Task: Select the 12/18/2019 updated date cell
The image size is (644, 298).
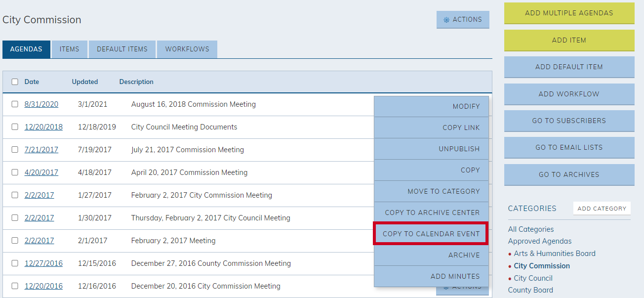Action: pyautogui.click(x=97, y=127)
